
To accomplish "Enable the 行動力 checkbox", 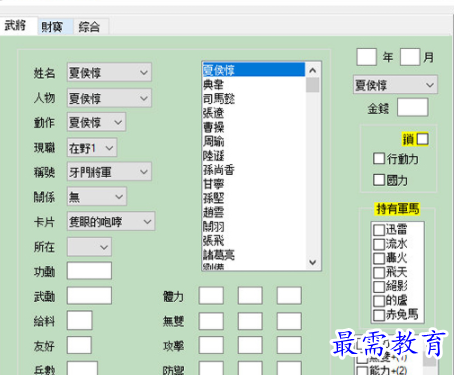I will pyautogui.click(x=379, y=159).
